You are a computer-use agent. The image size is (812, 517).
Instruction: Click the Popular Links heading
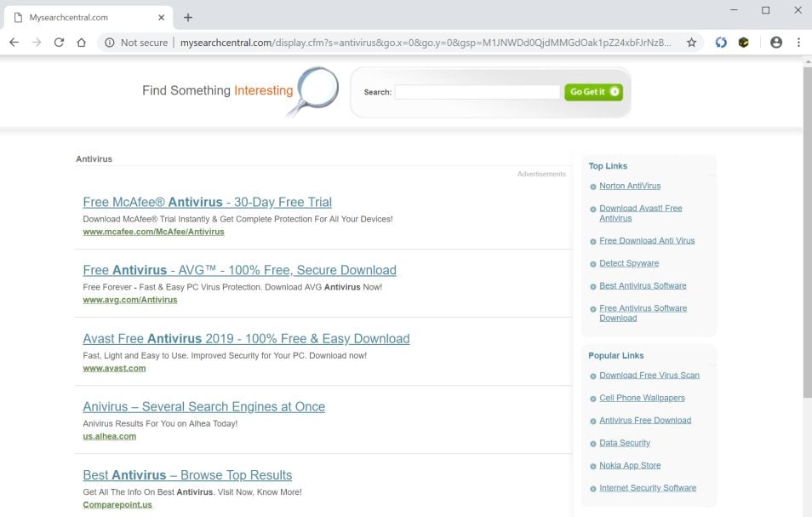(x=615, y=355)
